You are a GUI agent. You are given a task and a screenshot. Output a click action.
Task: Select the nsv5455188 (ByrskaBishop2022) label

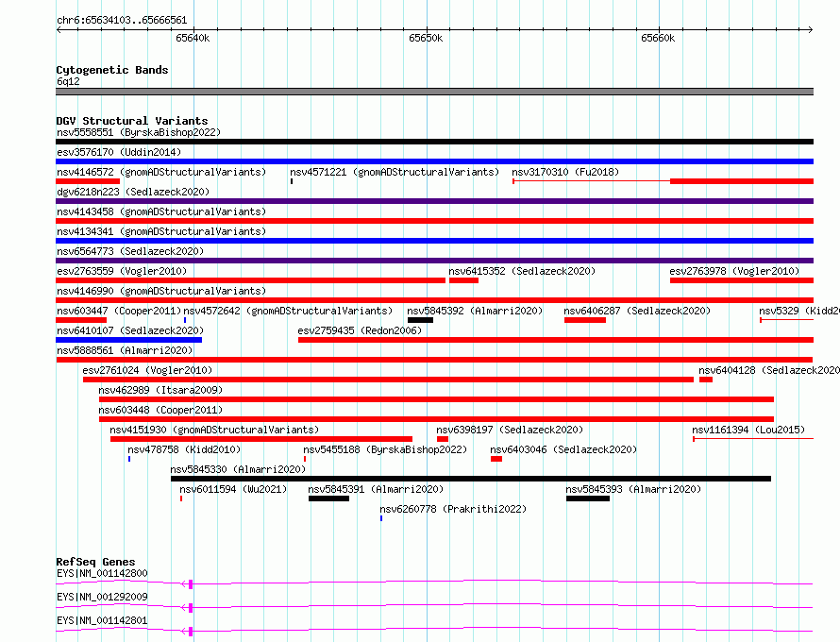(385, 449)
